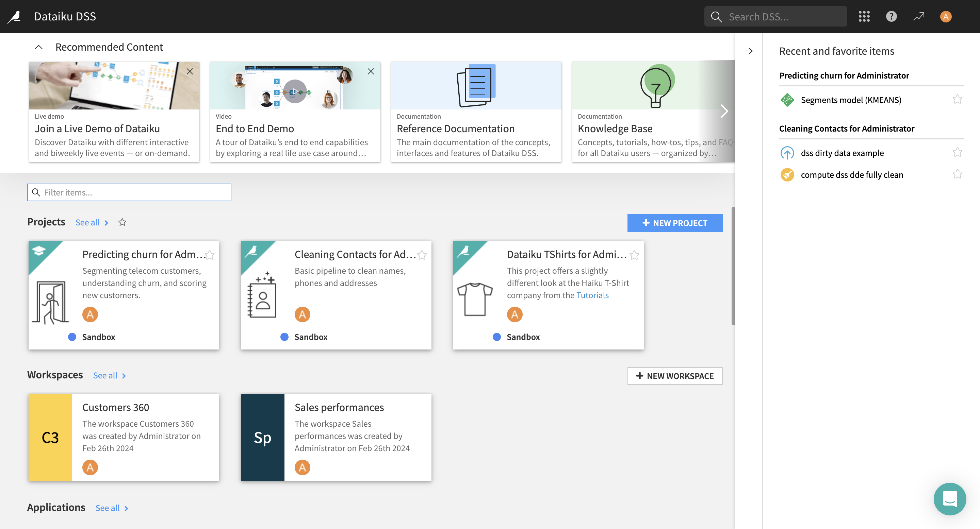
Task: Open the Reference Documentation card icon
Action: point(476,86)
